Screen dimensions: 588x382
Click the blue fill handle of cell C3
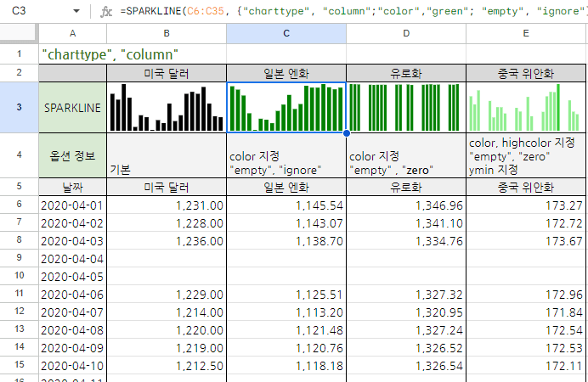coord(346,132)
